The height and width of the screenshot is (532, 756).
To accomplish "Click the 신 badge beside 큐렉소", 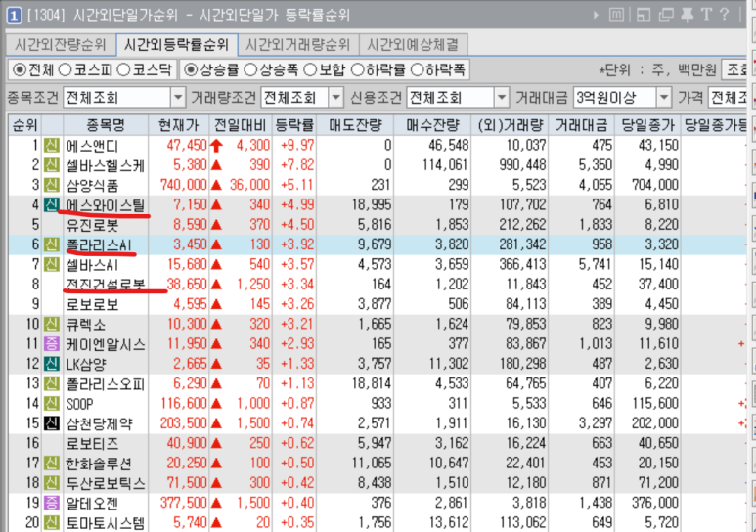I will click(52, 324).
